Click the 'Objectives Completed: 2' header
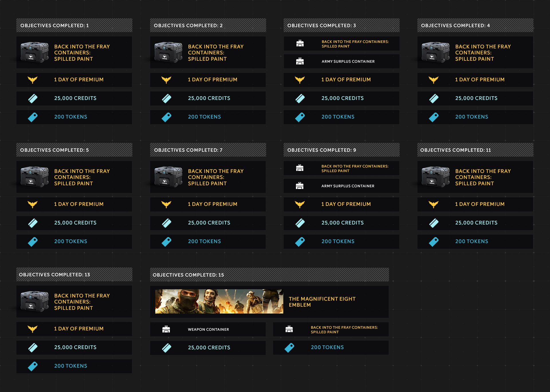The image size is (550, 392). [x=208, y=25]
